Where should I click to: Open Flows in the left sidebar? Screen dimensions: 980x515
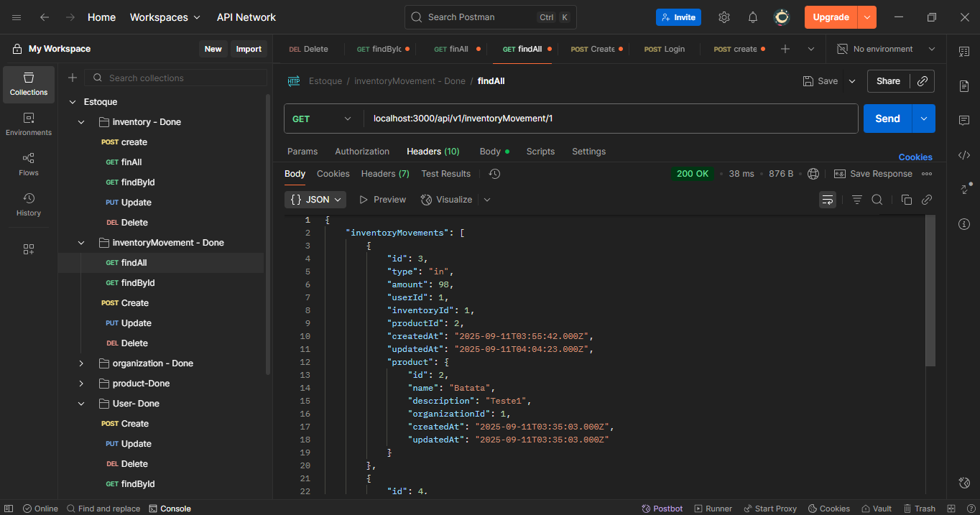tap(29, 164)
